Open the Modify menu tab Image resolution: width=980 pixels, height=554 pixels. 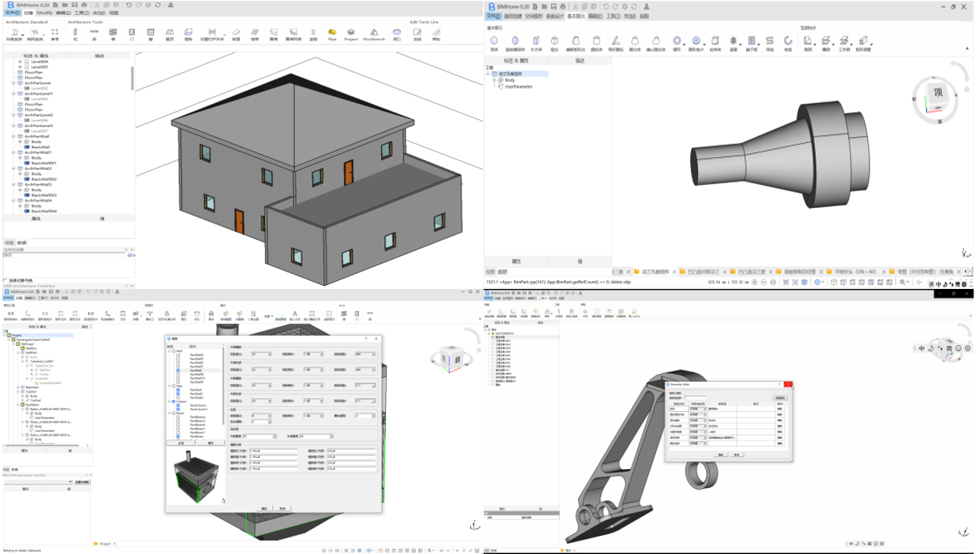(x=44, y=13)
